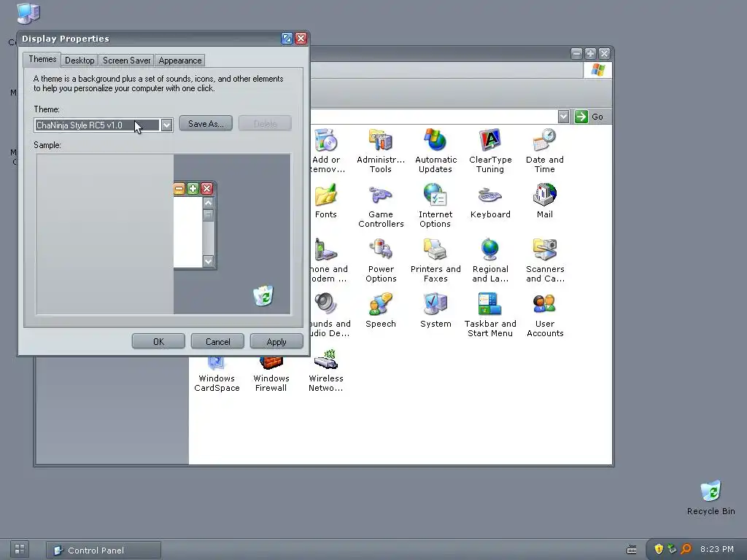Switch to the Desktop tab
The width and height of the screenshot is (747, 560).
pos(80,61)
